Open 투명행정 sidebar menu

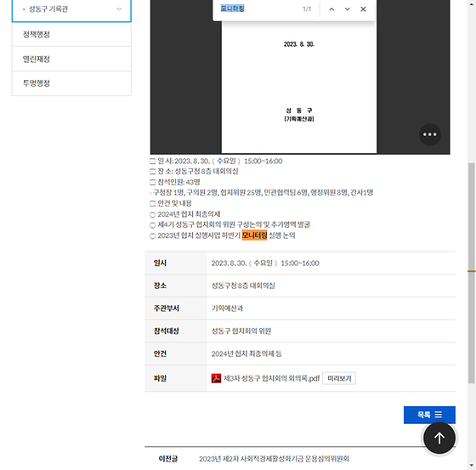pyautogui.click(x=71, y=83)
